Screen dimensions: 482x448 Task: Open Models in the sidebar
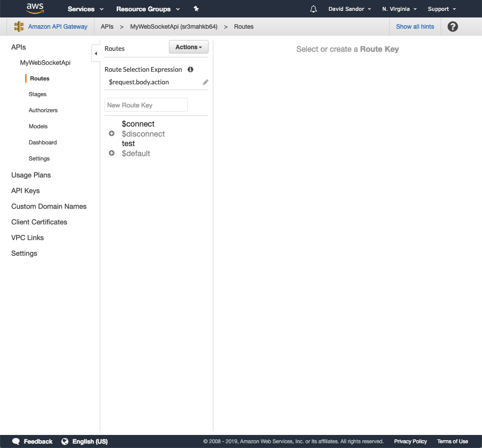pyautogui.click(x=38, y=126)
